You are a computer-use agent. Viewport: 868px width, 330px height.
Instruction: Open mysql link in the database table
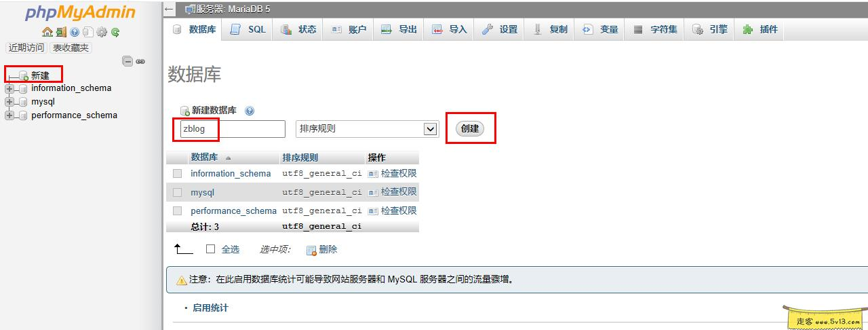click(202, 193)
